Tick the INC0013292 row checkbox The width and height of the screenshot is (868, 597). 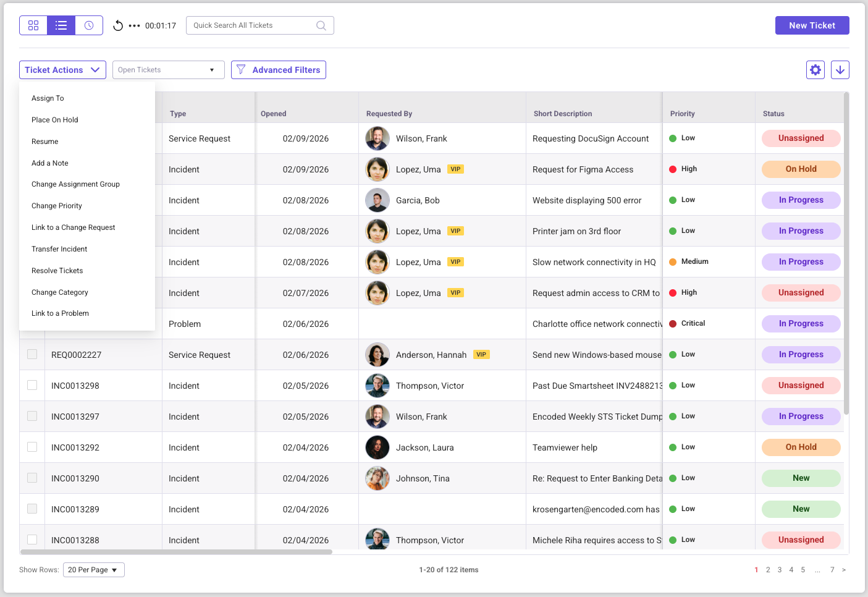(x=32, y=447)
